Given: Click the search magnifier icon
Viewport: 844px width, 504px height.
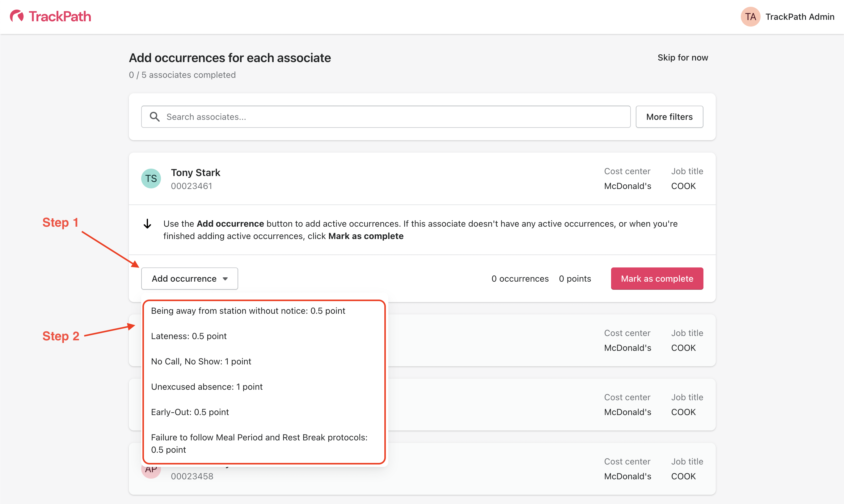Looking at the screenshot, I should pyautogui.click(x=155, y=117).
